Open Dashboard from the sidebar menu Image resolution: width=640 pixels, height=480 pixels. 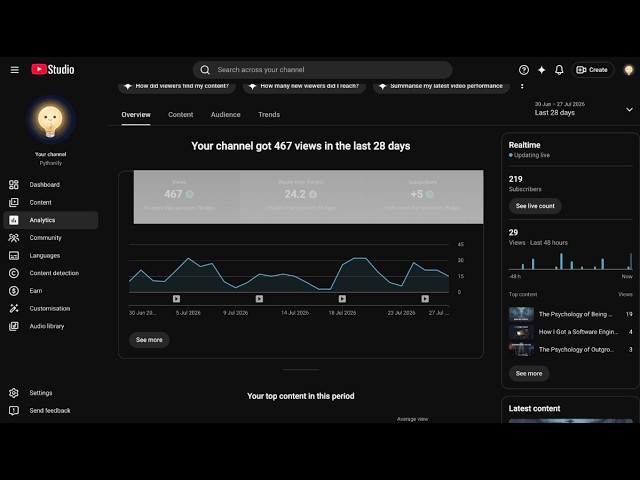[x=51, y=184]
